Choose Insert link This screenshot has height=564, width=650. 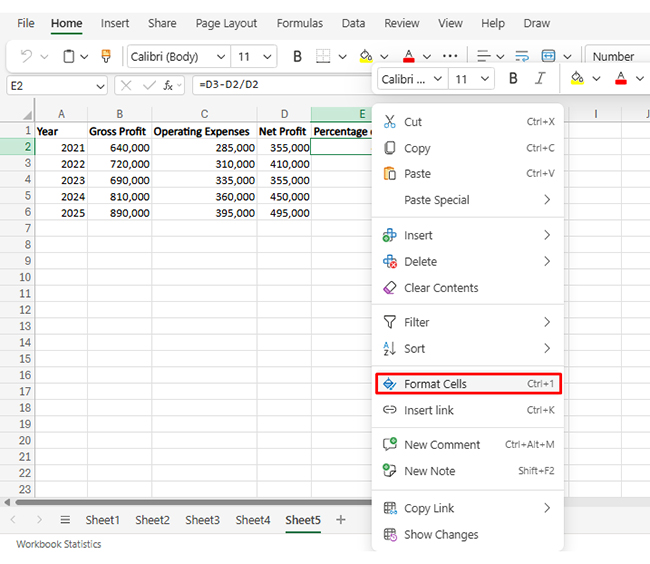coord(469,410)
